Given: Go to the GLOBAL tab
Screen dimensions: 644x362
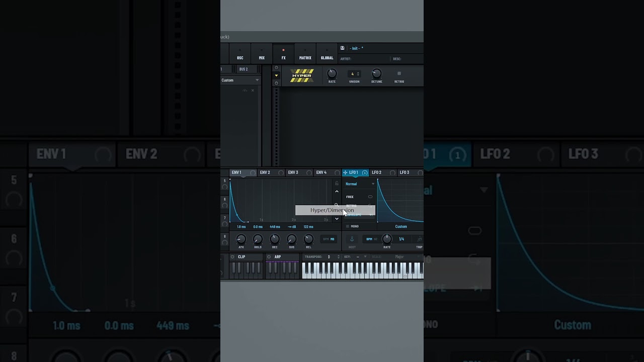Looking at the screenshot, I should 327,54.
